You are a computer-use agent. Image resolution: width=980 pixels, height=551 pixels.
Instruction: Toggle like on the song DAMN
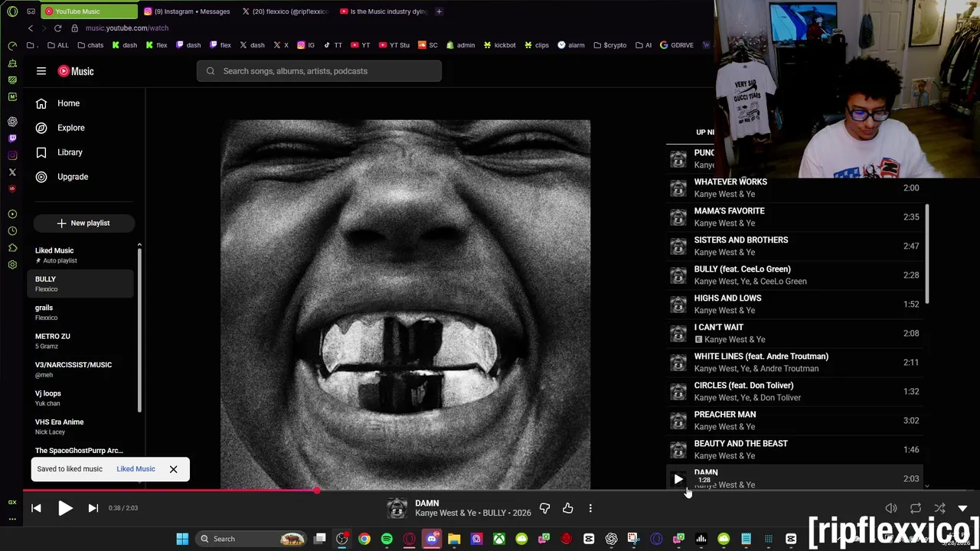[567, 508]
